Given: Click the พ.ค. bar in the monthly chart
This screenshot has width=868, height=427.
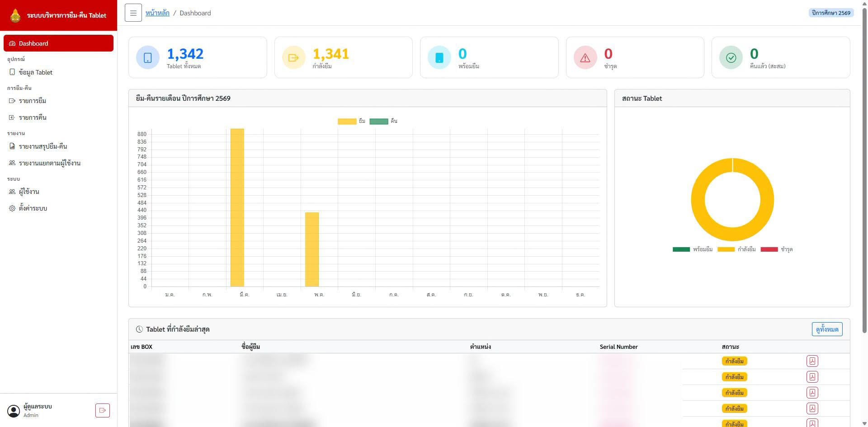Looking at the screenshot, I should coord(312,249).
